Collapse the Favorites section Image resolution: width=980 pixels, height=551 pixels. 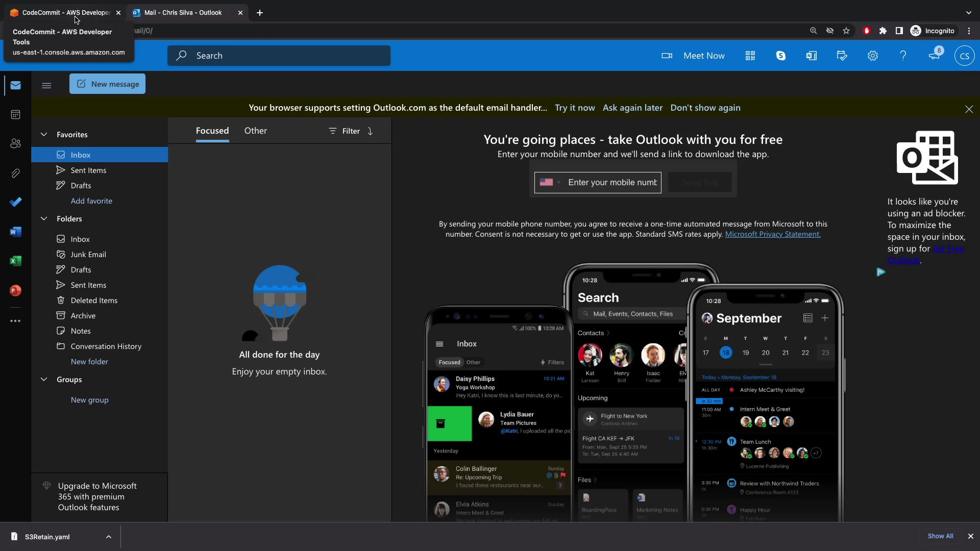tap(44, 135)
